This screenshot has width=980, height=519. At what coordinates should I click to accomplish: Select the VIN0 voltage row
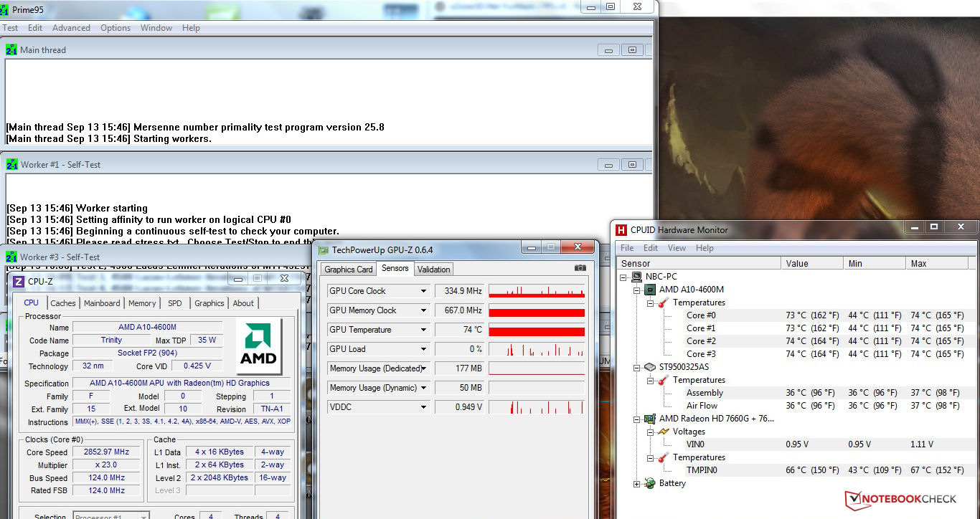[x=796, y=444]
